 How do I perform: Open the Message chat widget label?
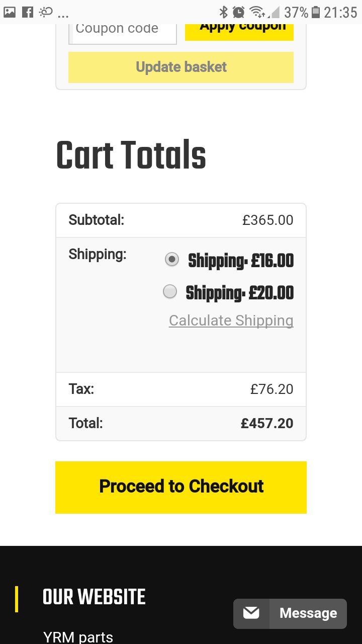(308, 613)
